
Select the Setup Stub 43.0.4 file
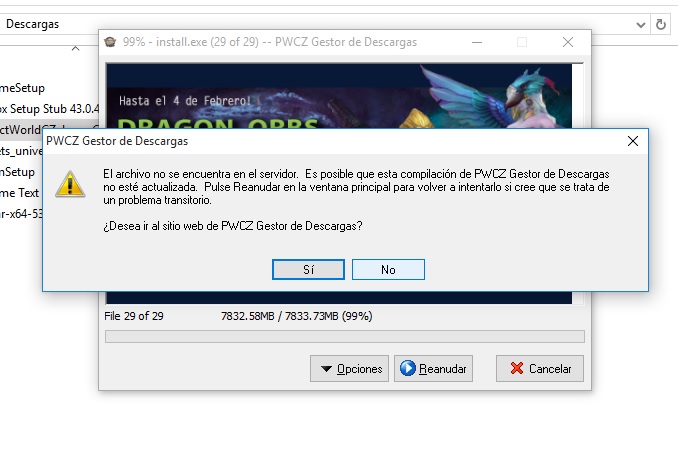(49, 109)
